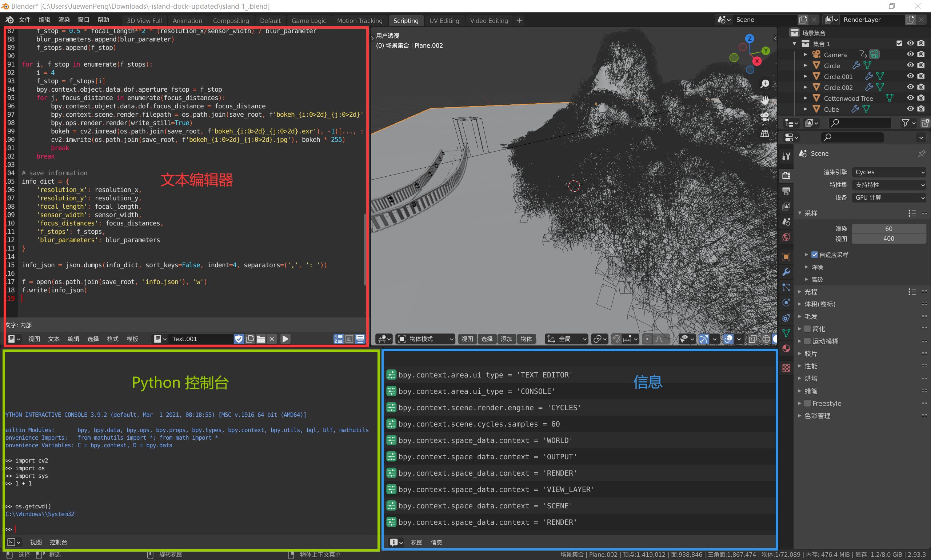Open the Output properties tab icon
This screenshot has height=560, width=931.
[786, 191]
